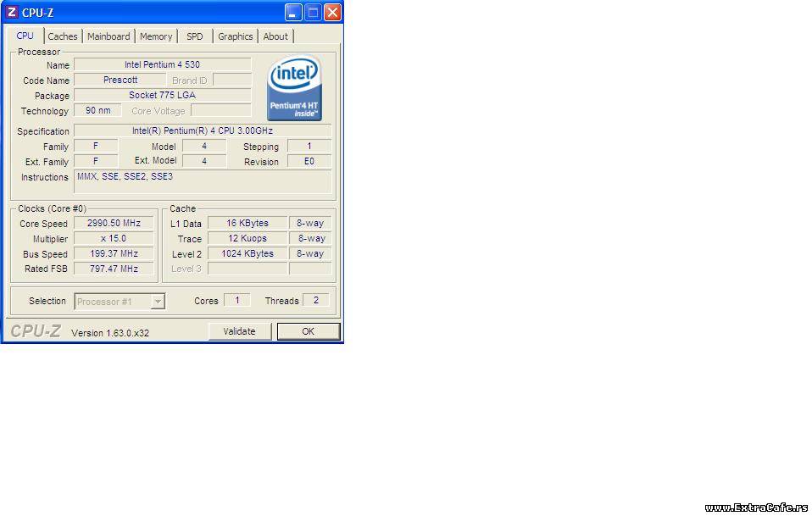Click the Revision value E0
The height and width of the screenshot is (516, 812).
coord(309,161)
